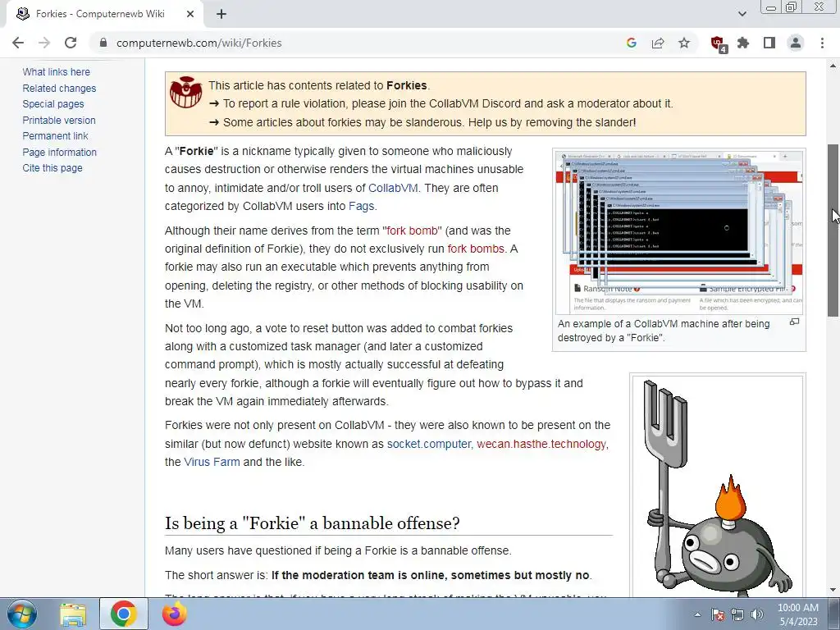
Task: Open the volume speaker icon
Action: (x=757, y=614)
